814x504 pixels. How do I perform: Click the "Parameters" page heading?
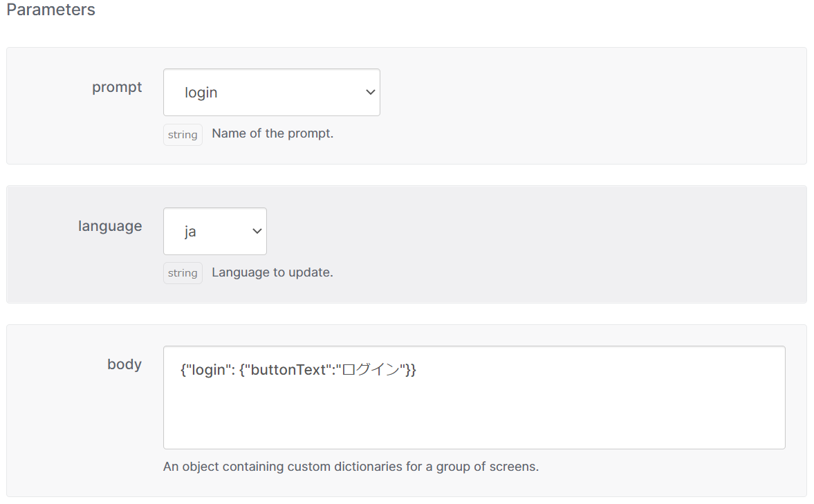pos(50,10)
